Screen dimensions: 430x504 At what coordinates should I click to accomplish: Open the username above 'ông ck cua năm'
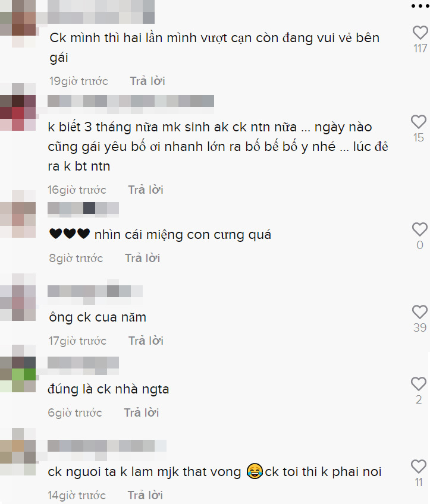point(95,294)
